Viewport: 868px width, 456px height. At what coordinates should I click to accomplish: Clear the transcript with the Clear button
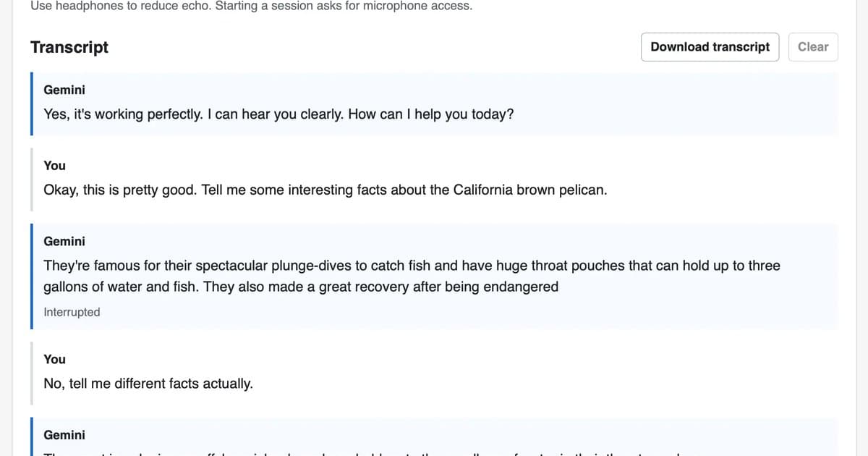813,47
